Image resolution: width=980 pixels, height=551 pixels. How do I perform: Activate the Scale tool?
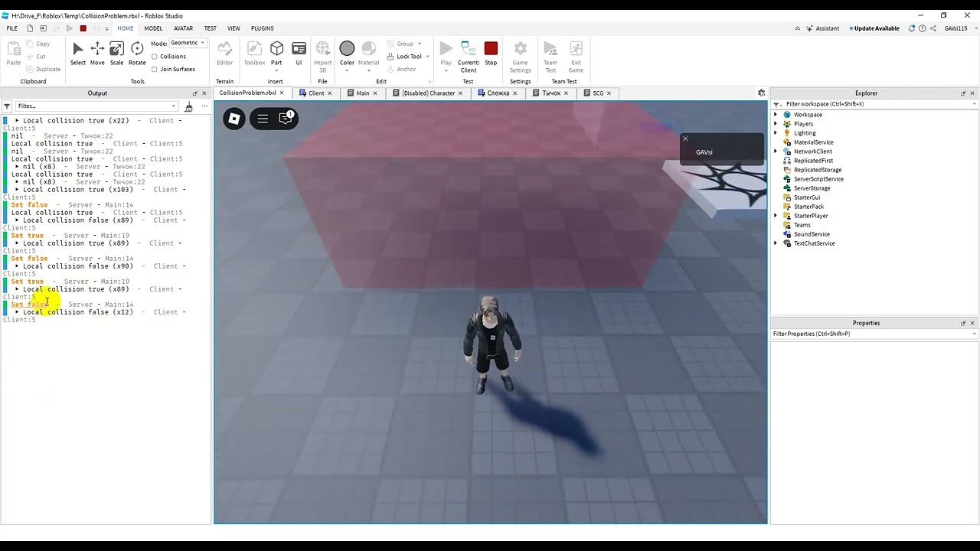coord(116,52)
